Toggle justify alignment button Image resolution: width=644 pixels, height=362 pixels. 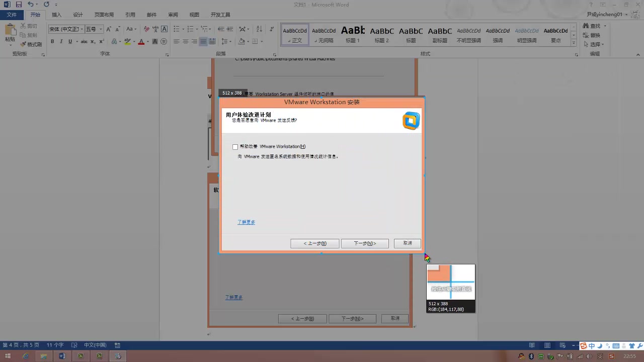tap(203, 42)
